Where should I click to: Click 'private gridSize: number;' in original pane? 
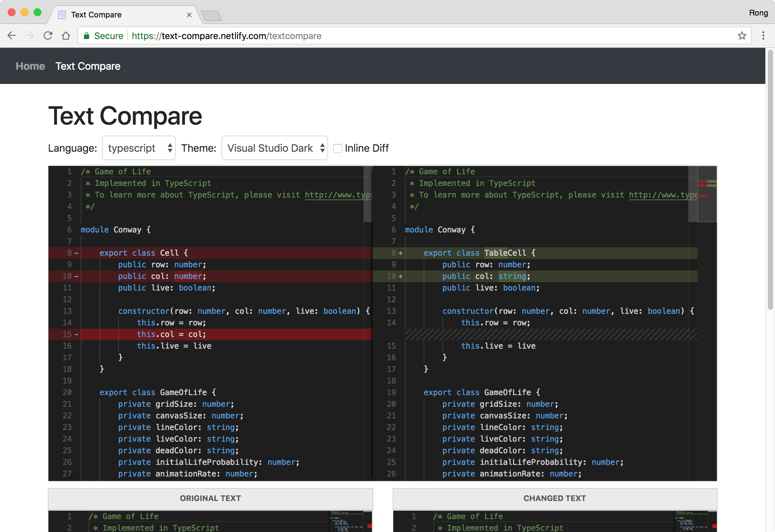(x=176, y=404)
